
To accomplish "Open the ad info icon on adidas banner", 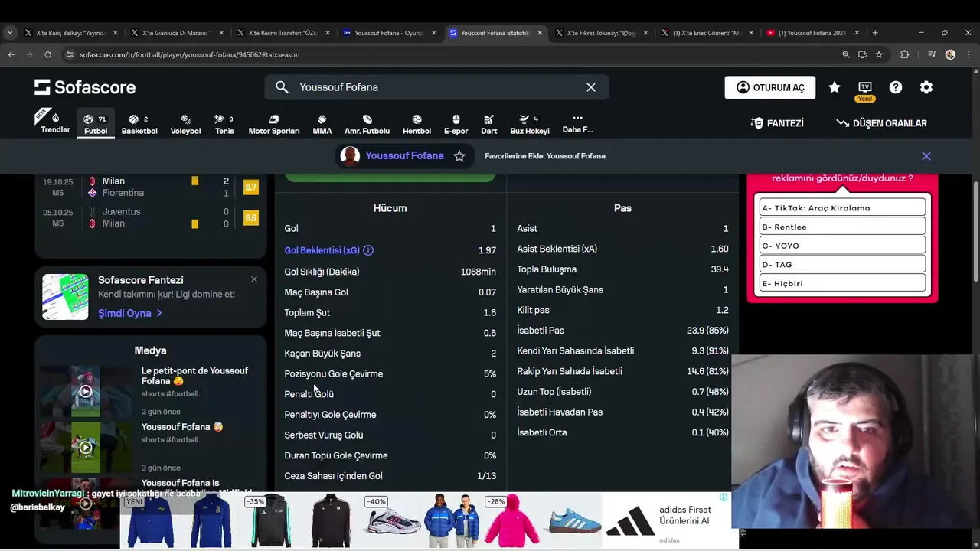I will pyautogui.click(x=724, y=497).
